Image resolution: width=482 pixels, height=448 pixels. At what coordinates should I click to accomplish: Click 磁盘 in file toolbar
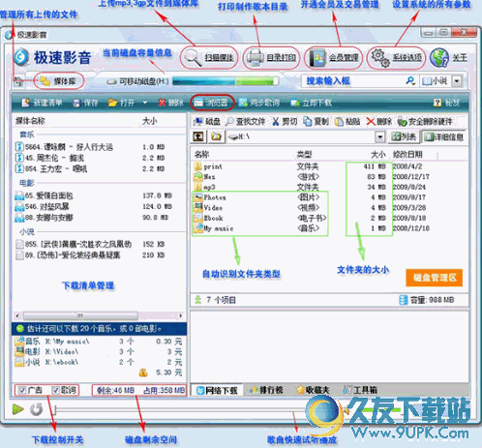click(x=206, y=122)
